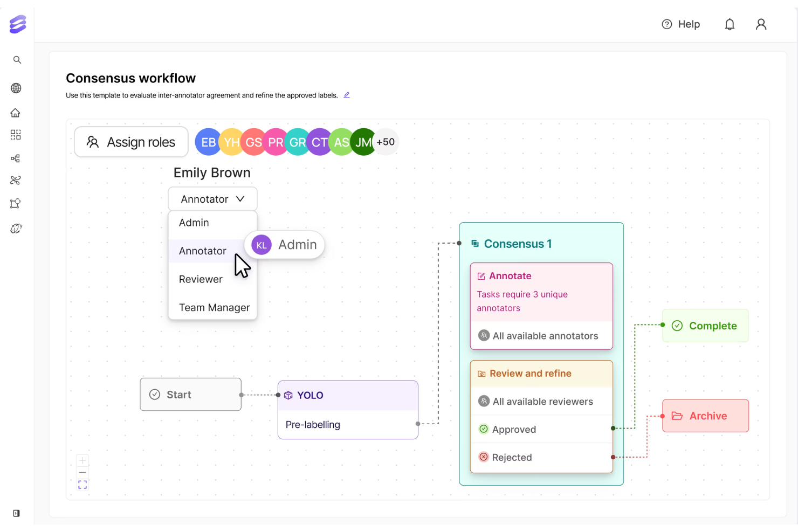Click the pencil icon to edit the description

(x=347, y=95)
